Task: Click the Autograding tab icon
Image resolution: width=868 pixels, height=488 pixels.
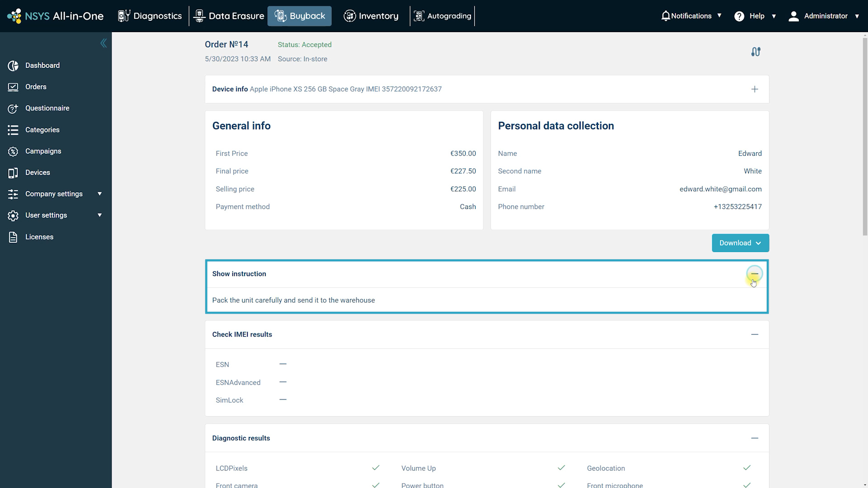Action: [x=419, y=16]
